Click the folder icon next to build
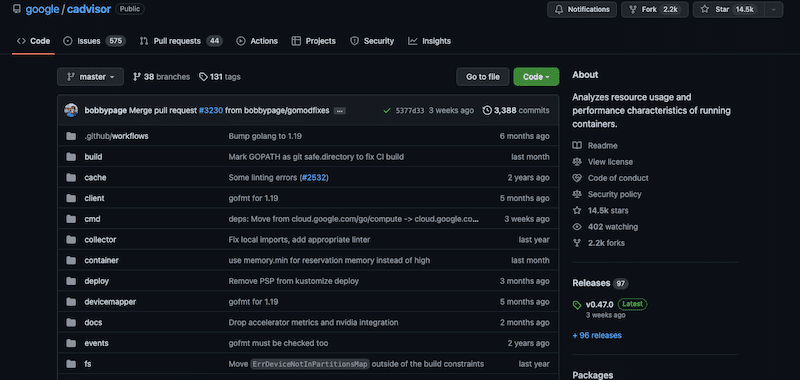 71,157
